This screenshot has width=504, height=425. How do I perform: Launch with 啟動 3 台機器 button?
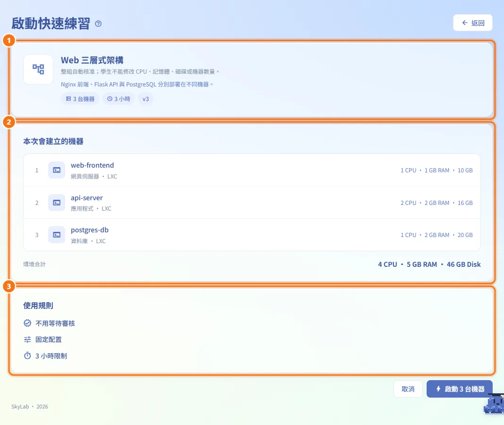coord(460,389)
